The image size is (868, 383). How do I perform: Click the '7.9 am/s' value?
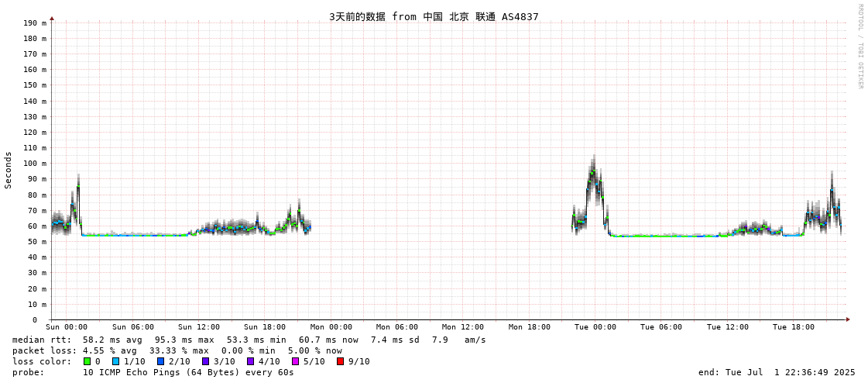coord(459,340)
